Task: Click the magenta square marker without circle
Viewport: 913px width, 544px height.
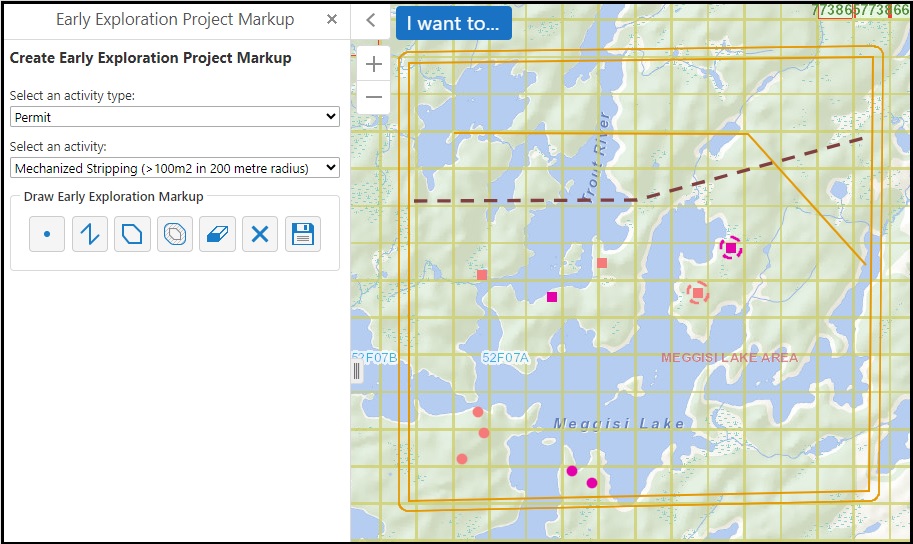Action: (552, 297)
